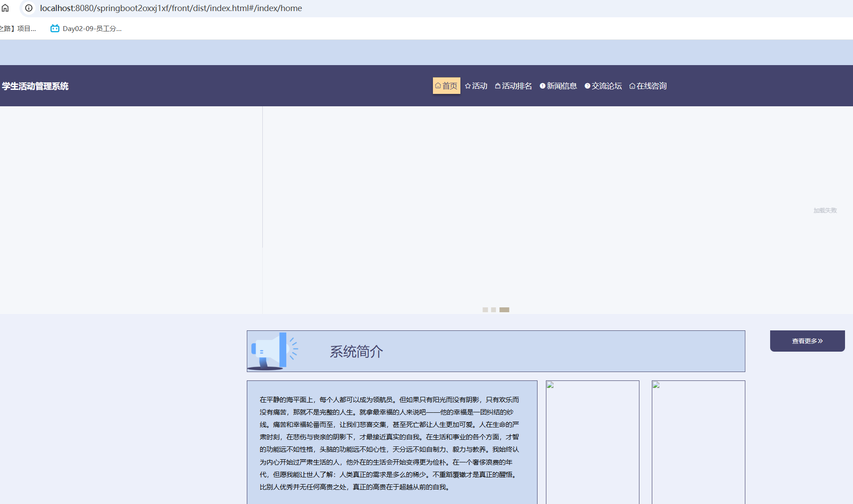Open the 新闻信息 menu item
Screen dimensions: 853x504
coord(561,86)
